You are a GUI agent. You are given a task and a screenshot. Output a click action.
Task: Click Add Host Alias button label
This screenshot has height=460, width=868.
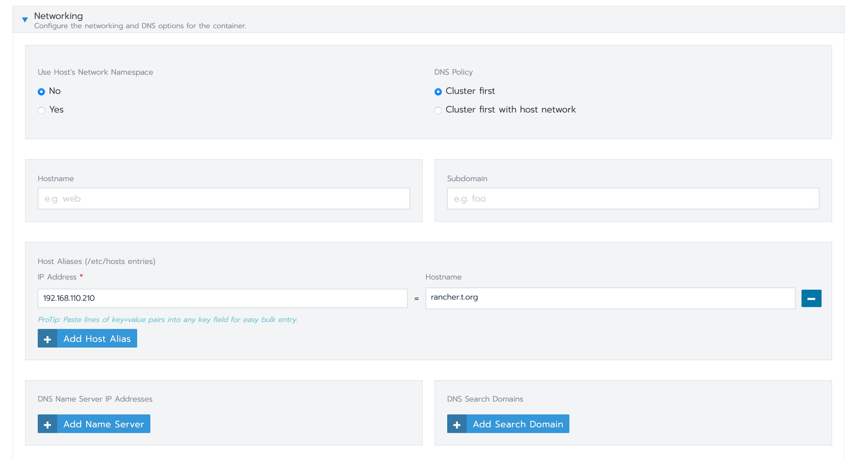tap(97, 339)
